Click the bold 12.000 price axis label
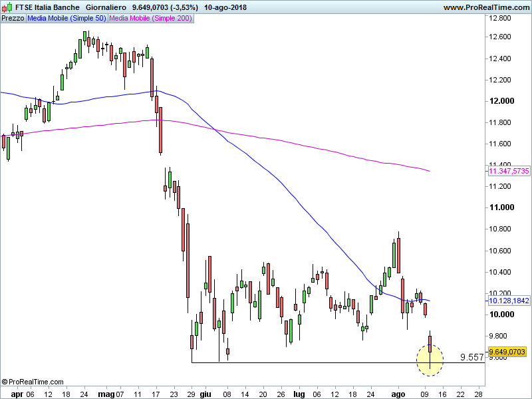Screen dimensions: 532x399 [x=501, y=101]
